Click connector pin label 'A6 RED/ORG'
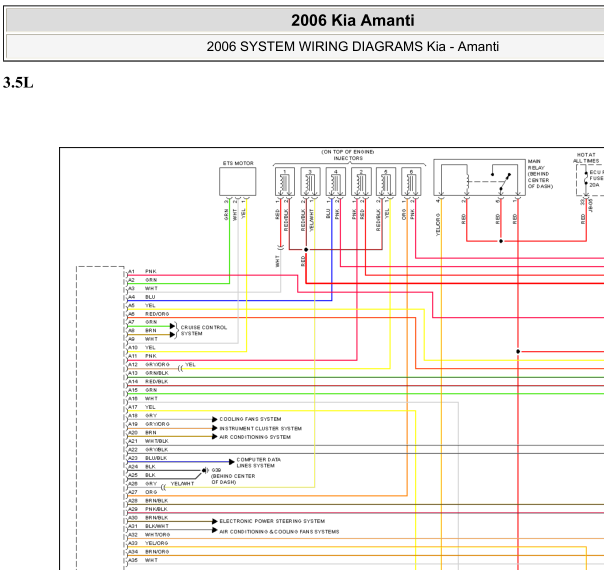This screenshot has height=570, width=604. click(149, 314)
